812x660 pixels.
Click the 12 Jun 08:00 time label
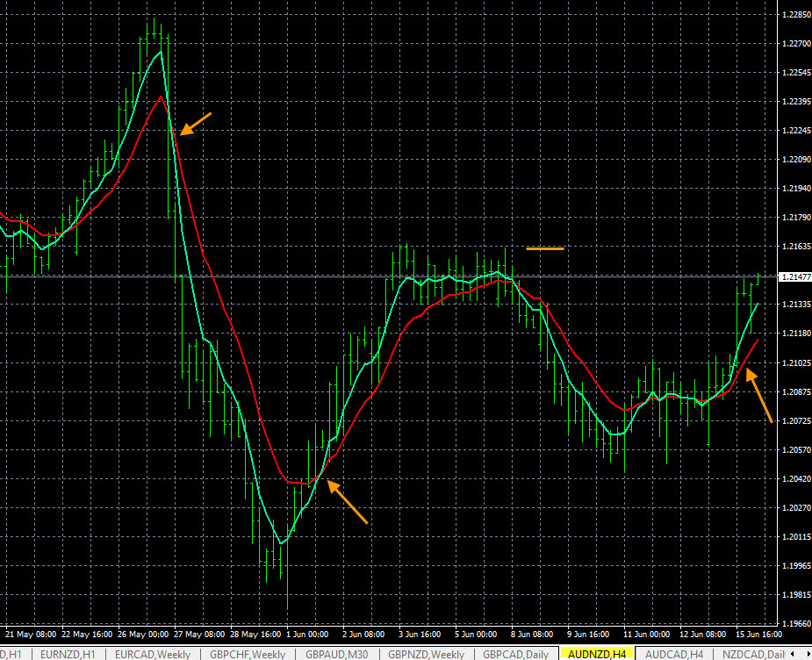tap(703, 635)
